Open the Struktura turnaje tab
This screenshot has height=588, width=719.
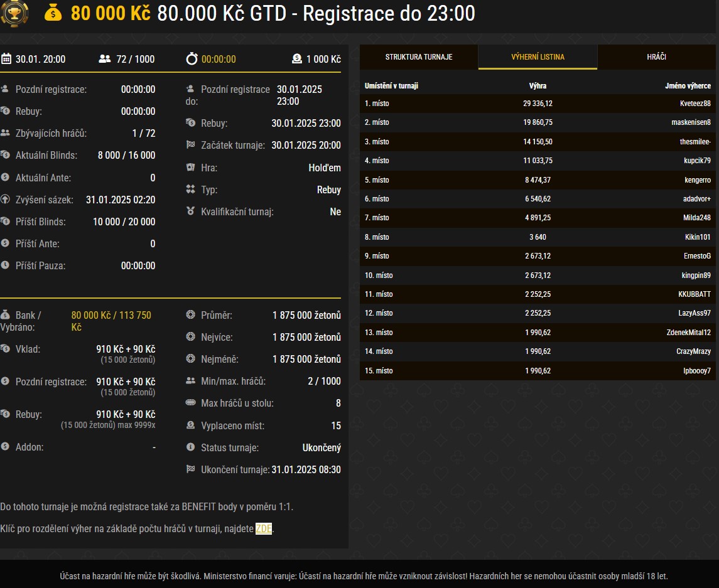click(x=419, y=57)
